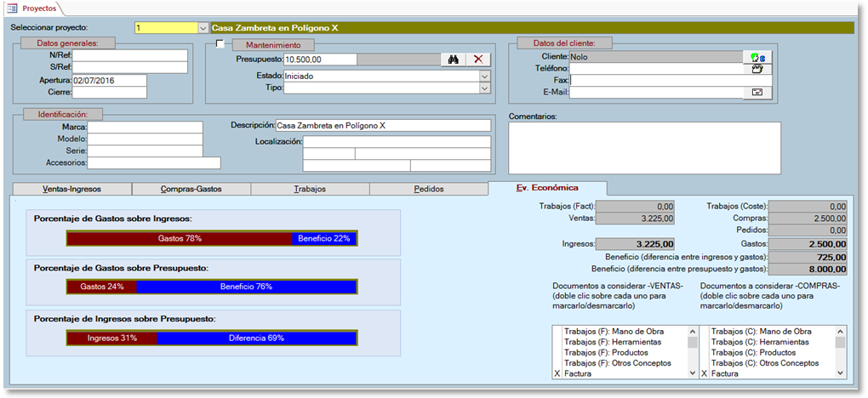Click the Proyectos form icon in title tab
This screenshot has height=398, width=868.
tap(11, 8)
